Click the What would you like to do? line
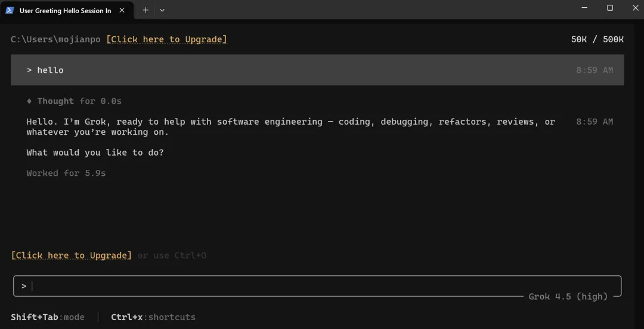644x329 pixels. [95, 153]
